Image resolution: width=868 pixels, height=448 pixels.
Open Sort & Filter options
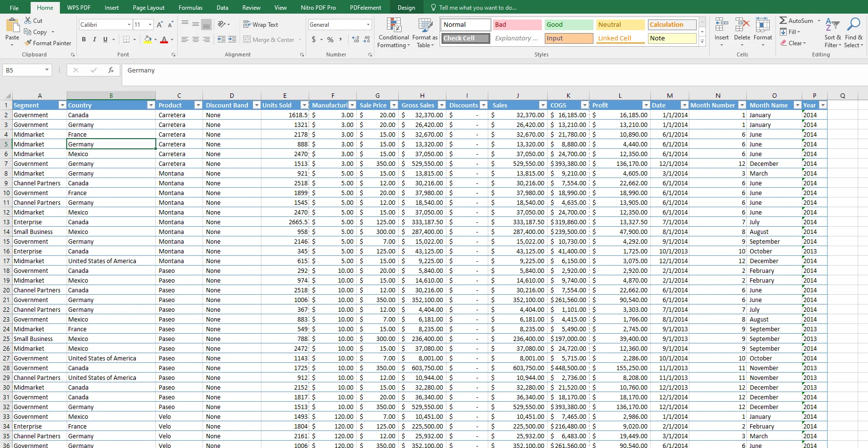(832, 33)
